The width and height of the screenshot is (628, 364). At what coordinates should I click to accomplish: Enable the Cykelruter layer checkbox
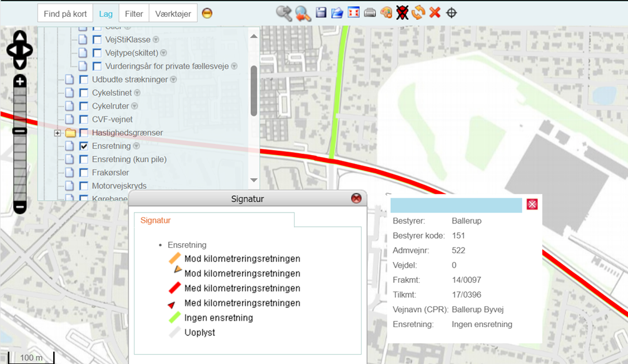click(x=84, y=106)
